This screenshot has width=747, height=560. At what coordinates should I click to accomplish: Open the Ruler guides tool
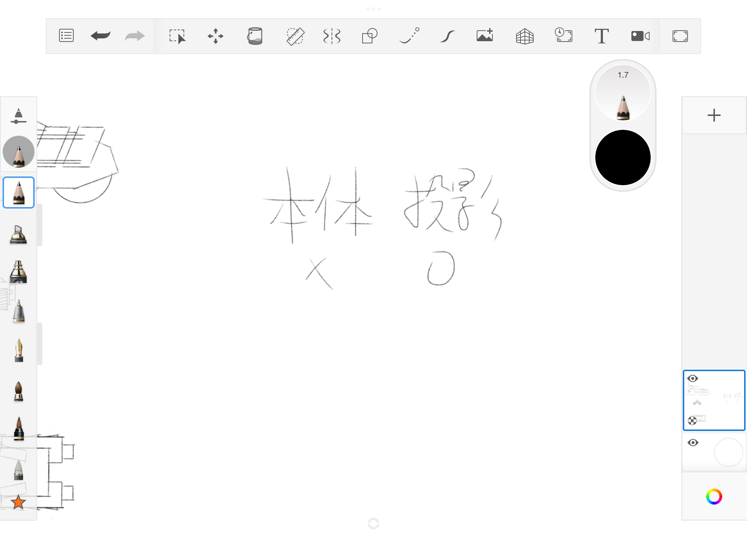(295, 36)
